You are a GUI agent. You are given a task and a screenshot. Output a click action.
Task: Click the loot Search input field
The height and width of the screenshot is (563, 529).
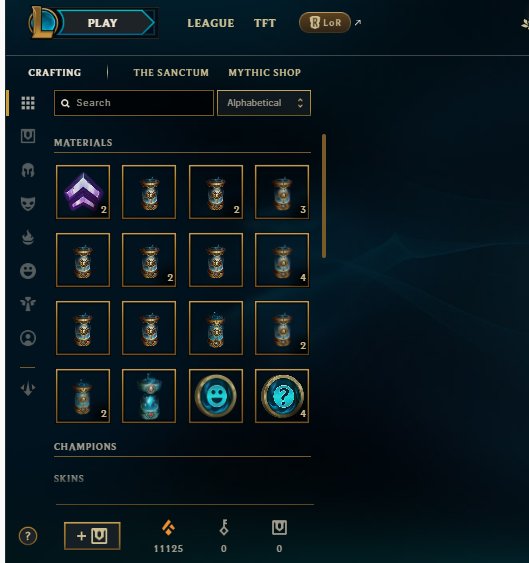[x=134, y=103]
